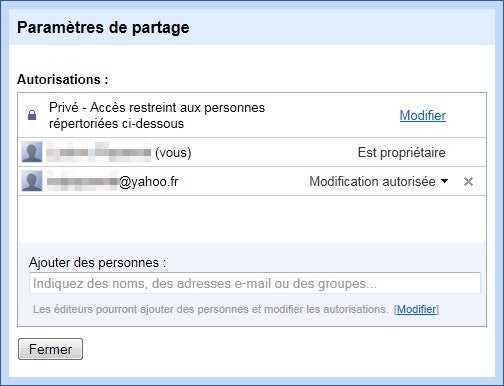504x386 pixels.
Task: Select the @yahoo.fr email address entry
Action: click(x=113, y=182)
